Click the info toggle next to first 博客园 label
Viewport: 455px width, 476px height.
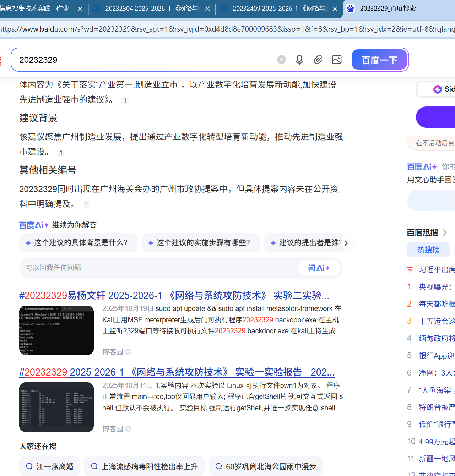(x=128, y=352)
